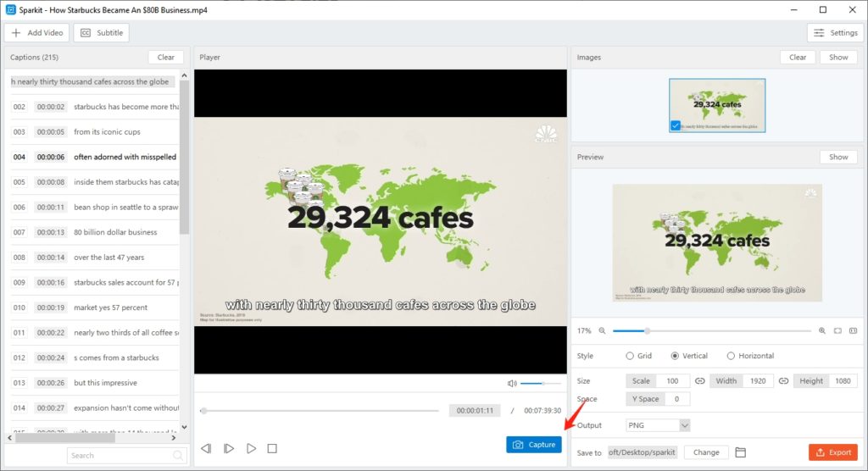Select caption 014 expansion hasn't come without
The height and width of the screenshot is (471, 868).
pyautogui.click(x=95, y=408)
